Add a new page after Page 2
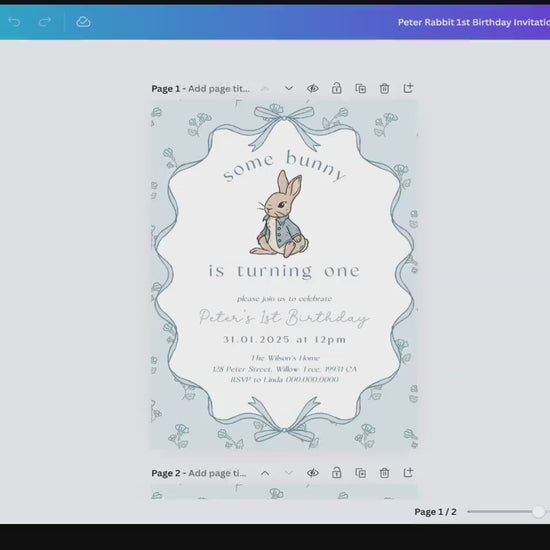 [x=408, y=472]
